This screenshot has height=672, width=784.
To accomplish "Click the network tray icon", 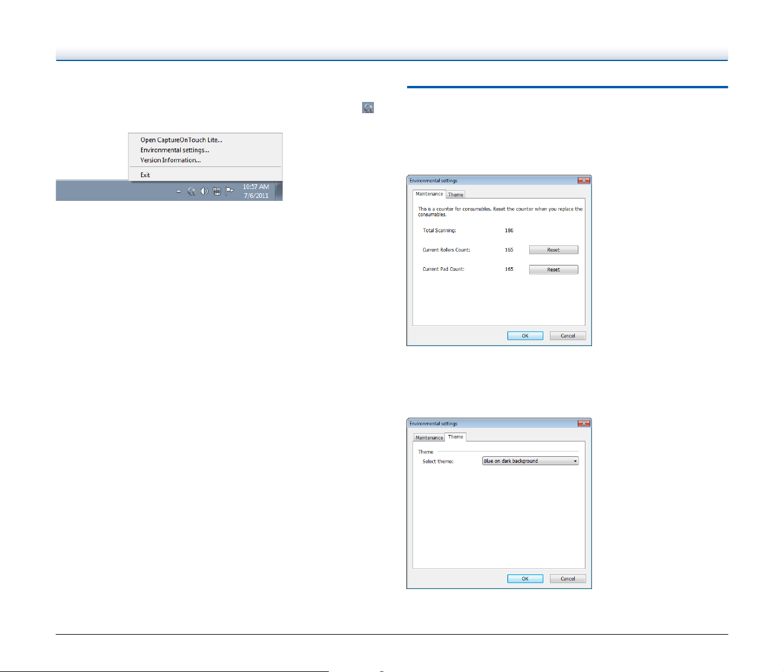I will [x=217, y=191].
